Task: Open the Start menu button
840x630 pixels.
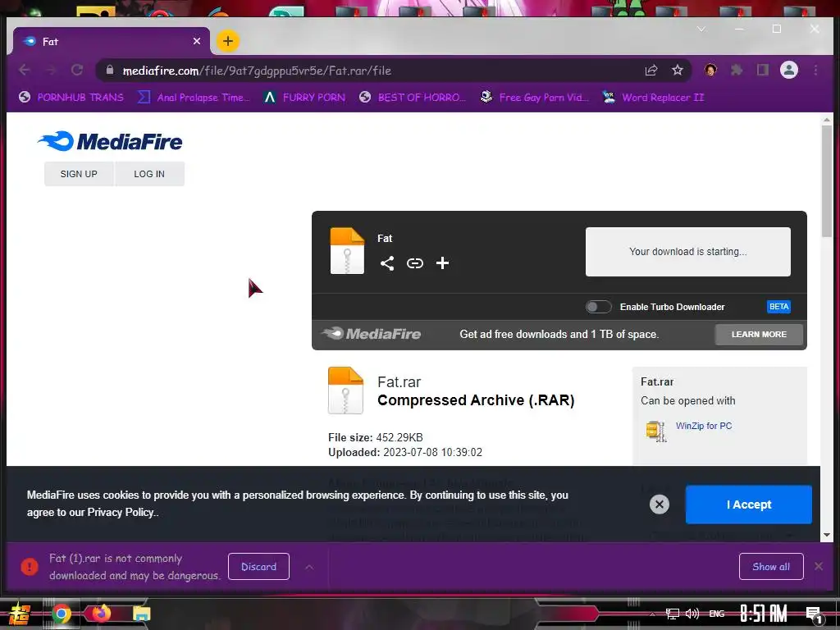Action: click(x=20, y=614)
